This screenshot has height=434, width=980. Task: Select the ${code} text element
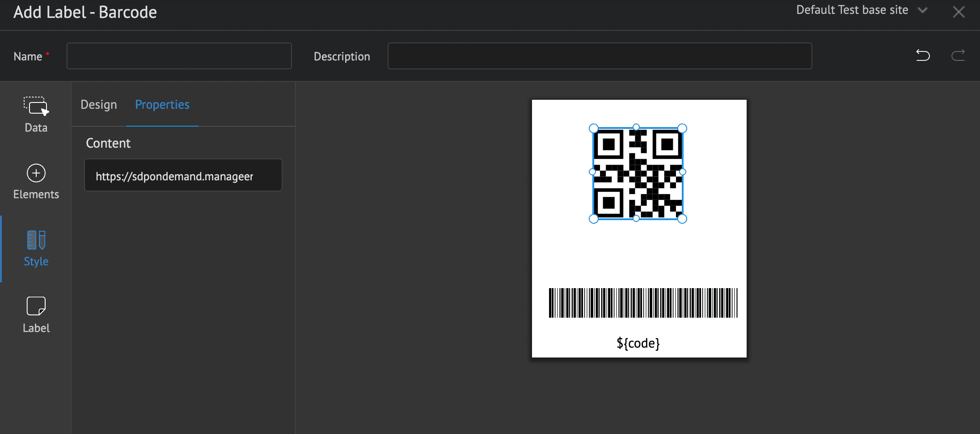point(638,343)
